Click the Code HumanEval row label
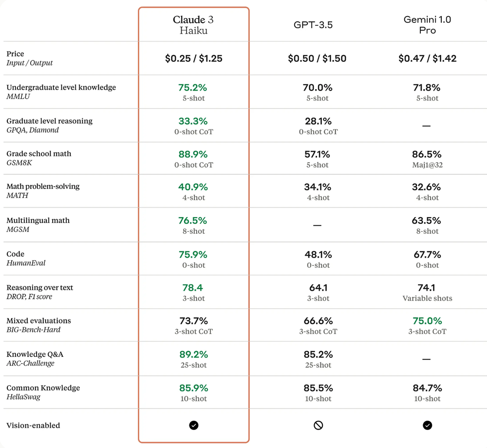Screen dimensions: 487x448 click(x=26, y=258)
